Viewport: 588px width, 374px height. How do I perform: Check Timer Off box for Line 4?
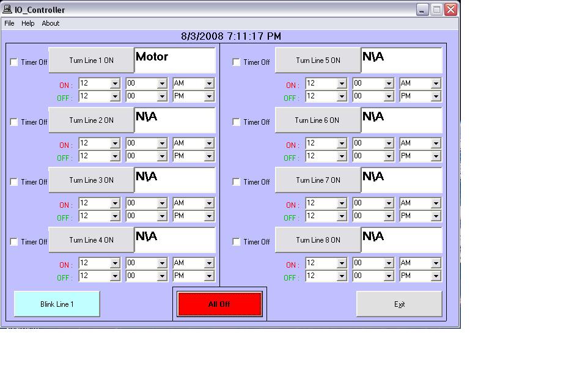[x=14, y=242]
